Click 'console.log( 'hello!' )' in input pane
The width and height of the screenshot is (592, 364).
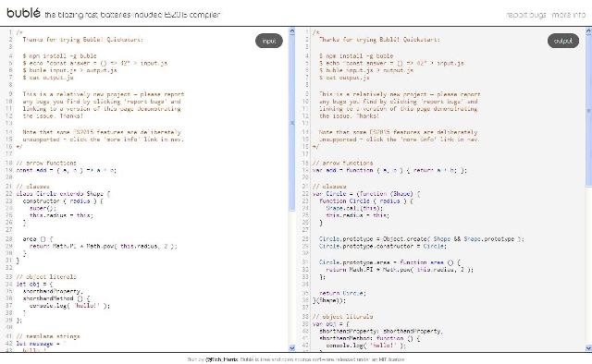pos(69,306)
